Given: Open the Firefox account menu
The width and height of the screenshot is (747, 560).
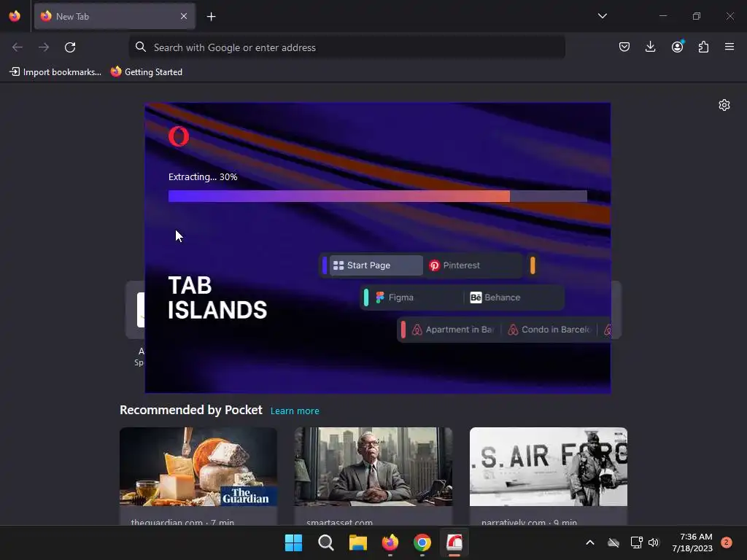Looking at the screenshot, I should pyautogui.click(x=677, y=47).
